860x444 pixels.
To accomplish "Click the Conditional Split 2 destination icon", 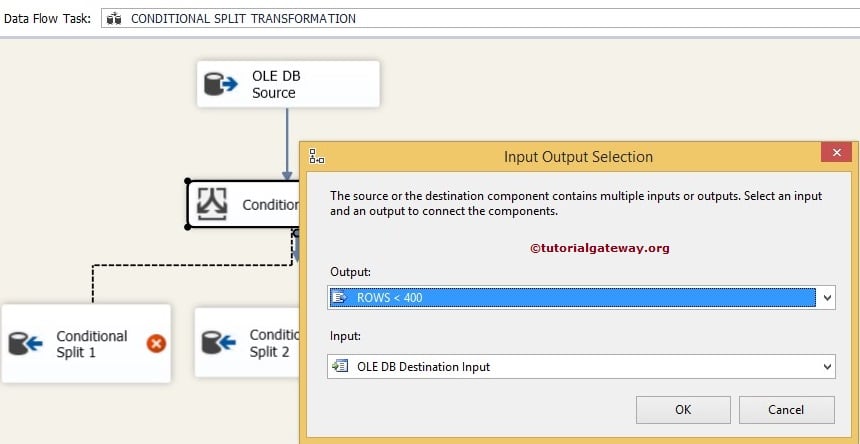I will (x=219, y=342).
